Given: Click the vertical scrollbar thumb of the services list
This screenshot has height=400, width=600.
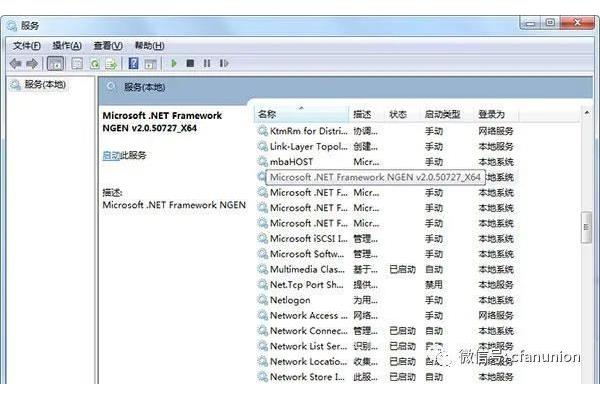Looking at the screenshot, I should (x=586, y=227).
